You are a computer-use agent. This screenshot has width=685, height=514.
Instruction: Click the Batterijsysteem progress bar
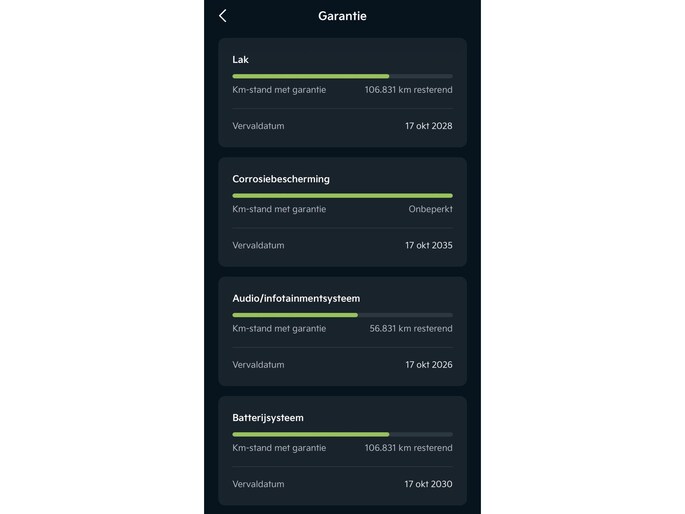342,434
